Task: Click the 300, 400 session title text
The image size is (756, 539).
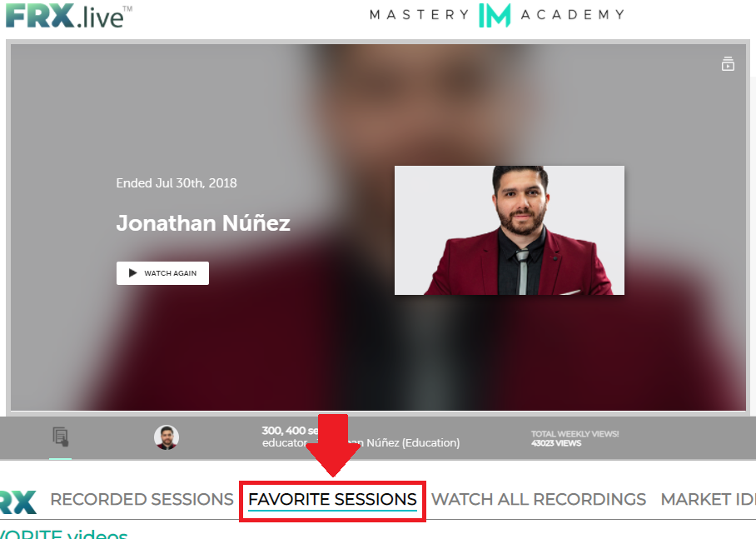Action: pos(290,431)
